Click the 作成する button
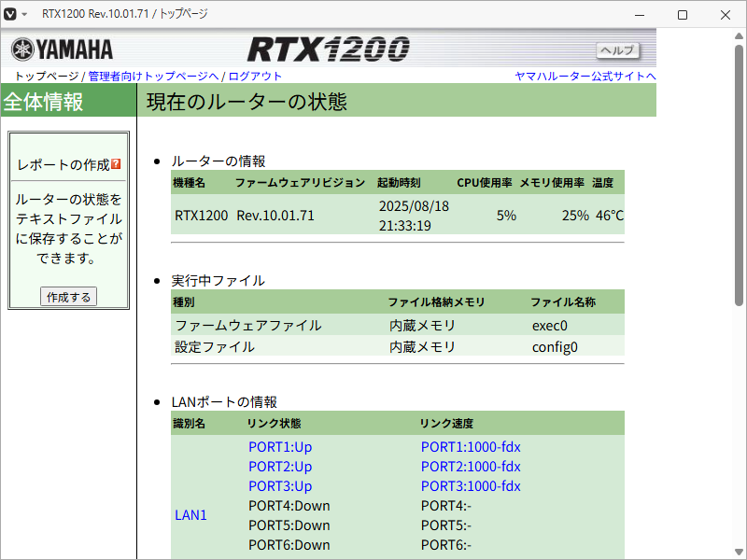This screenshot has width=747, height=560. [x=68, y=297]
